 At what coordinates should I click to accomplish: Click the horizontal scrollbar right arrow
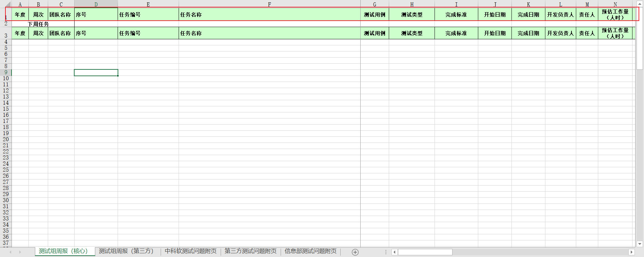click(x=631, y=252)
